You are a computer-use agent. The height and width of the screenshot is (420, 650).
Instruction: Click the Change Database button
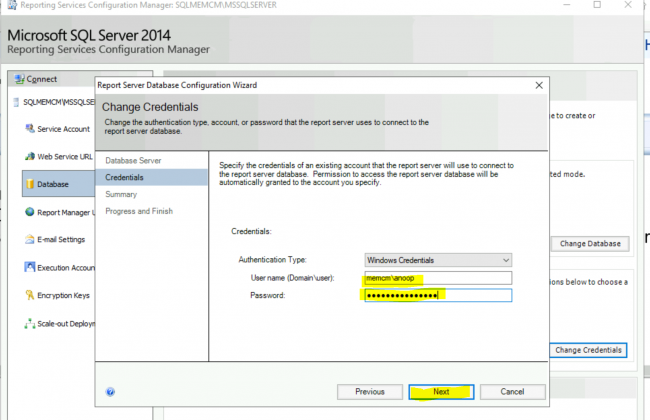[590, 244]
